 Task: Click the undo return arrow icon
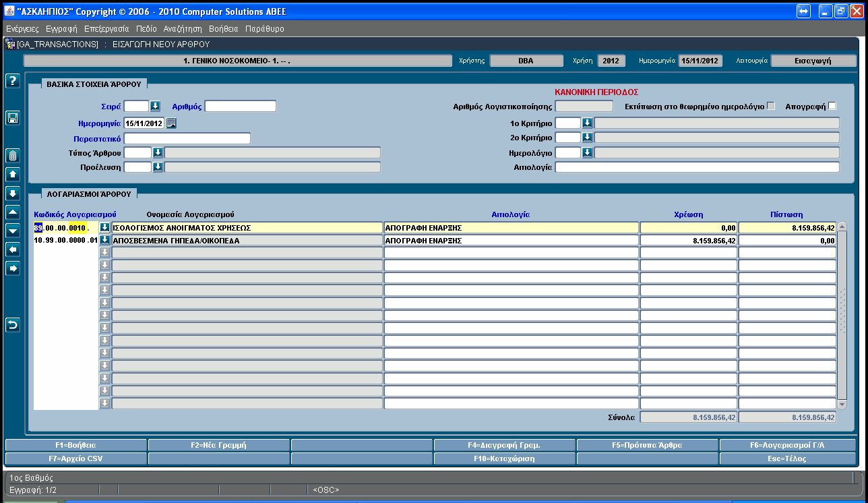click(x=12, y=325)
